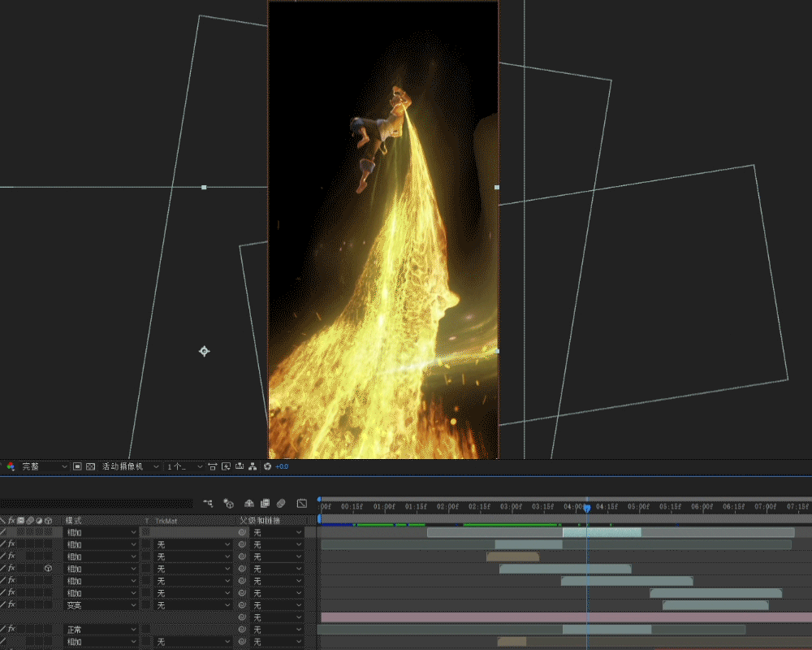Image resolution: width=812 pixels, height=650 pixels.
Task: Click the frame blending column header icon
Action: pyautogui.click(x=21, y=521)
